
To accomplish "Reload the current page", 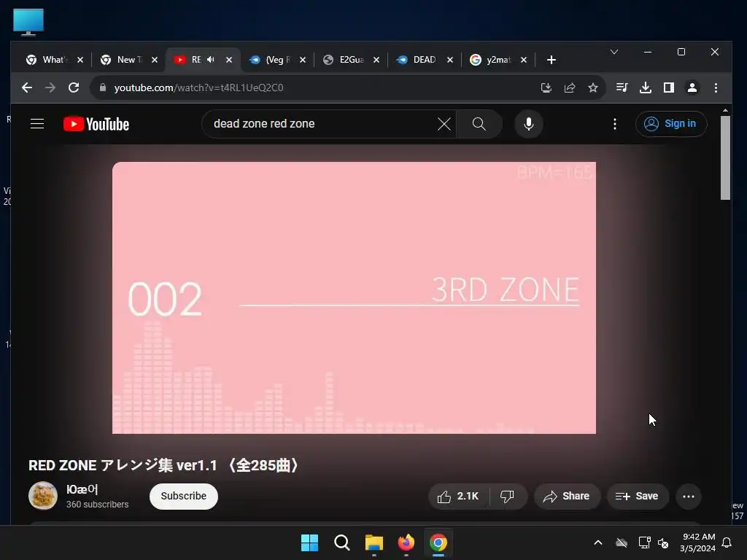I will tap(74, 87).
